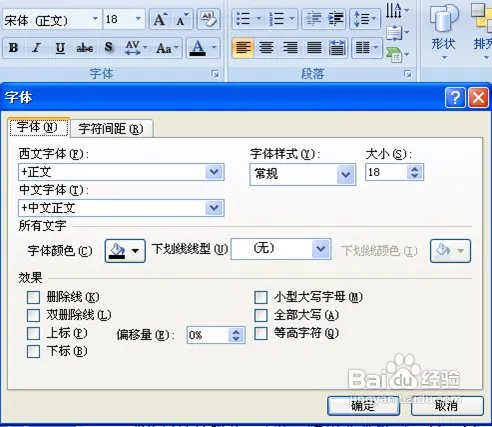Enable 双删除线 double strikethrough checkbox
The width and height of the screenshot is (492, 427).
tap(33, 315)
